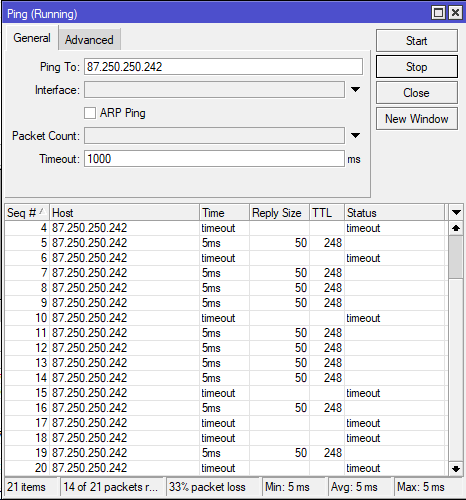Close the Ping window with X icon
Viewport: 466px width, 500px height.
pyautogui.click(x=455, y=13)
